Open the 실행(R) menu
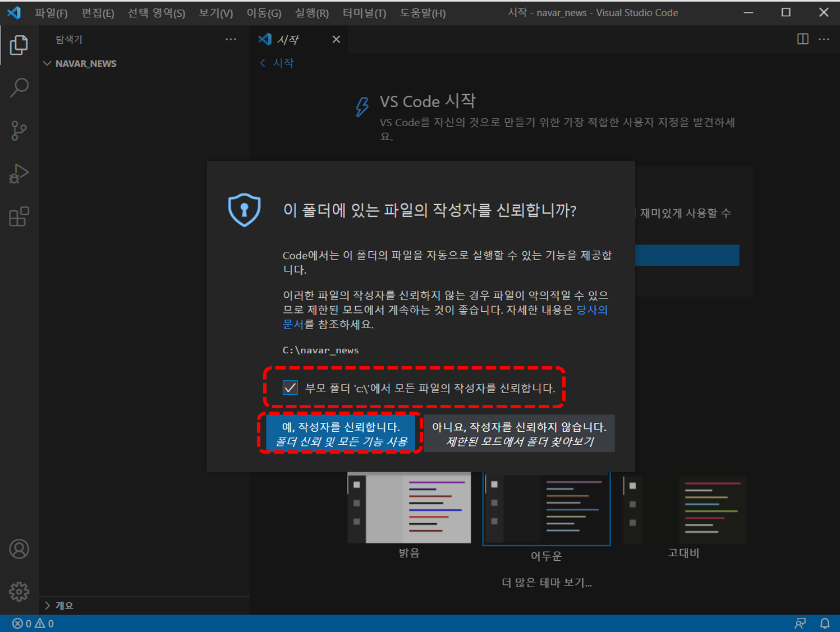840x632 pixels. click(x=312, y=13)
